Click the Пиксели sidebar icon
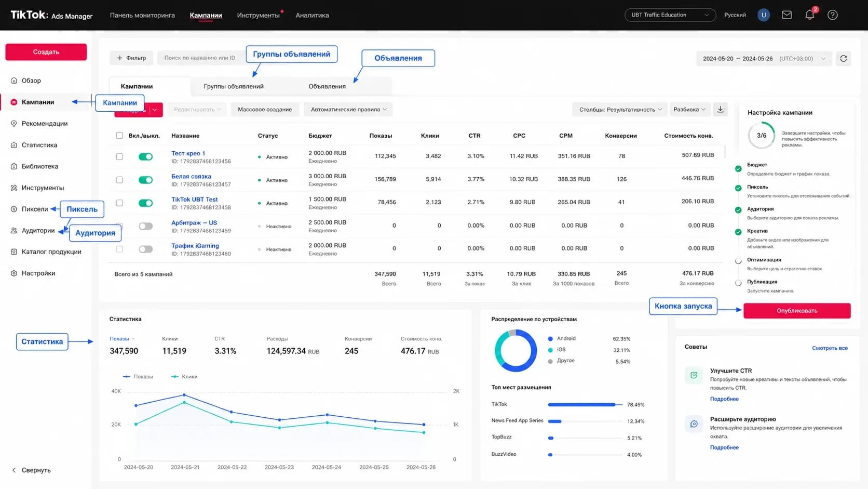868x489 pixels. point(14,209)
